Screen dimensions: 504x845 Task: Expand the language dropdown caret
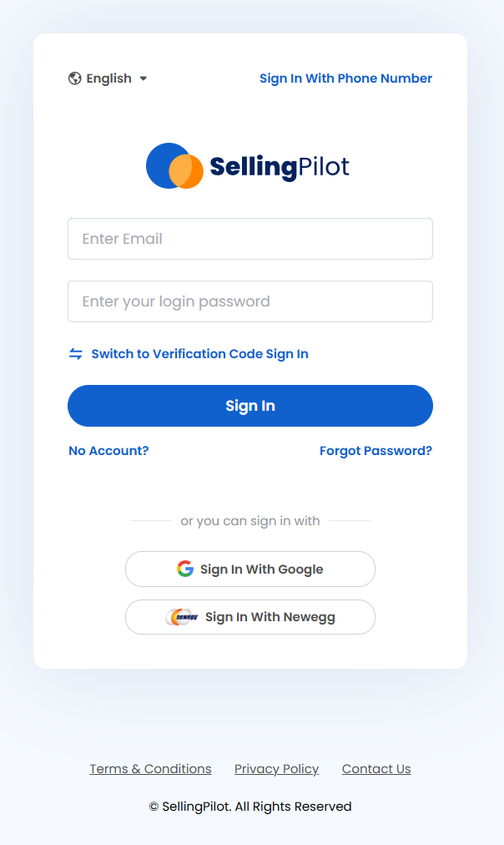point(144,78)
